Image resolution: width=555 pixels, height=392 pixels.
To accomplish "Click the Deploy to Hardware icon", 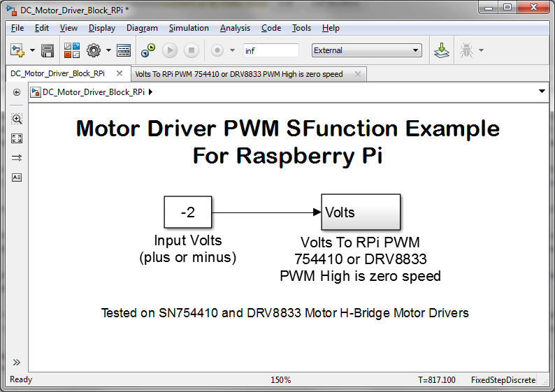I will click(441, 50).
